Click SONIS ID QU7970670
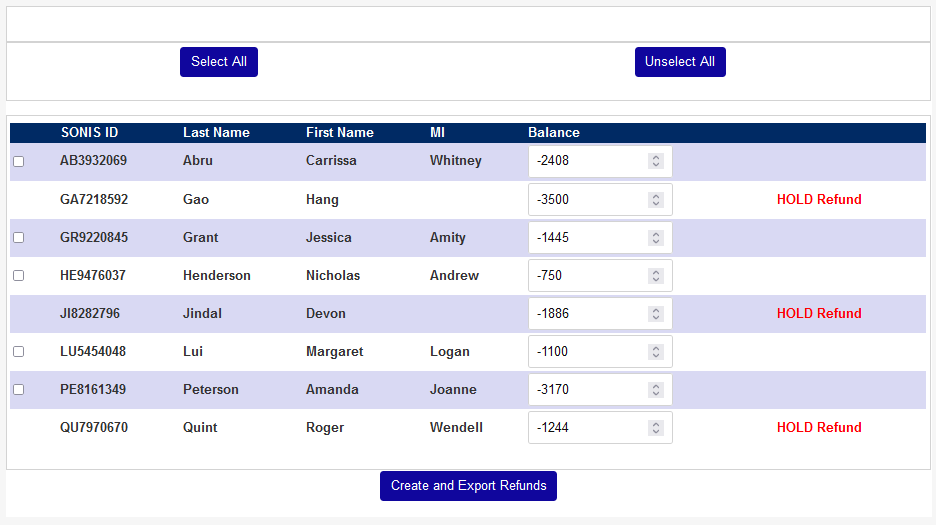The height and width of the screenshot is (525, 936). tap(94, 428)
